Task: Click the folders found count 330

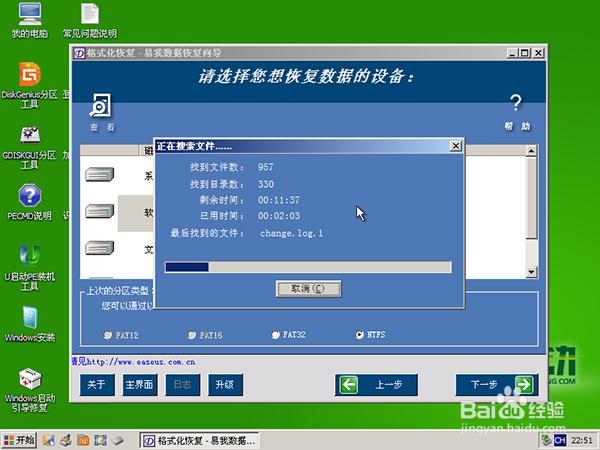Action: (266, 184)
